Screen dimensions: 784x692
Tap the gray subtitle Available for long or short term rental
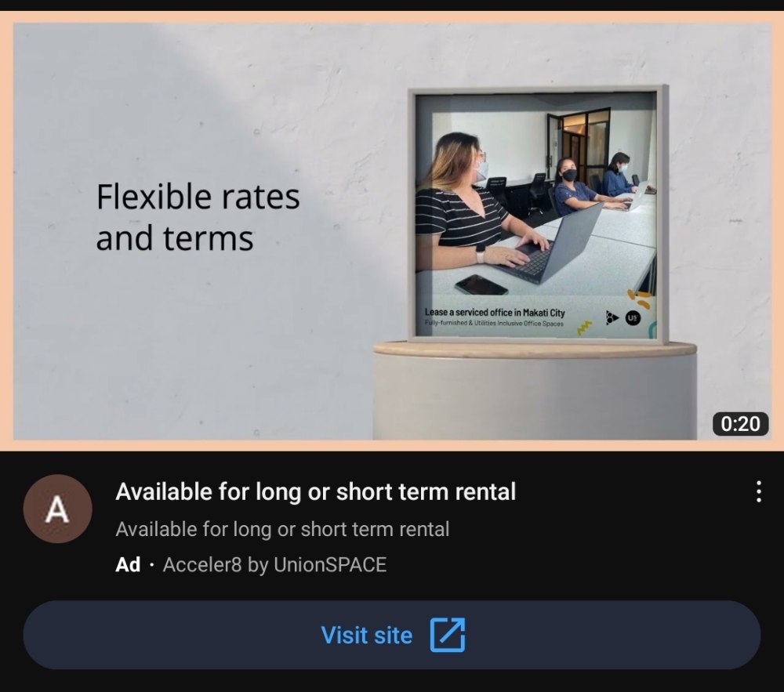tap(282, 529)
